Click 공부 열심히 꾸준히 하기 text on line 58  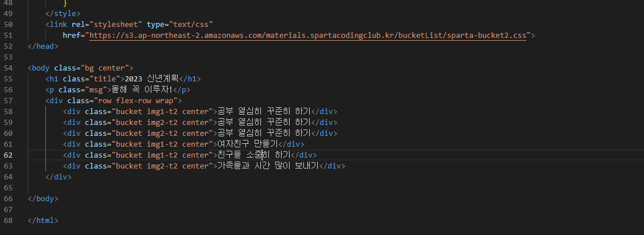(264, 112)
